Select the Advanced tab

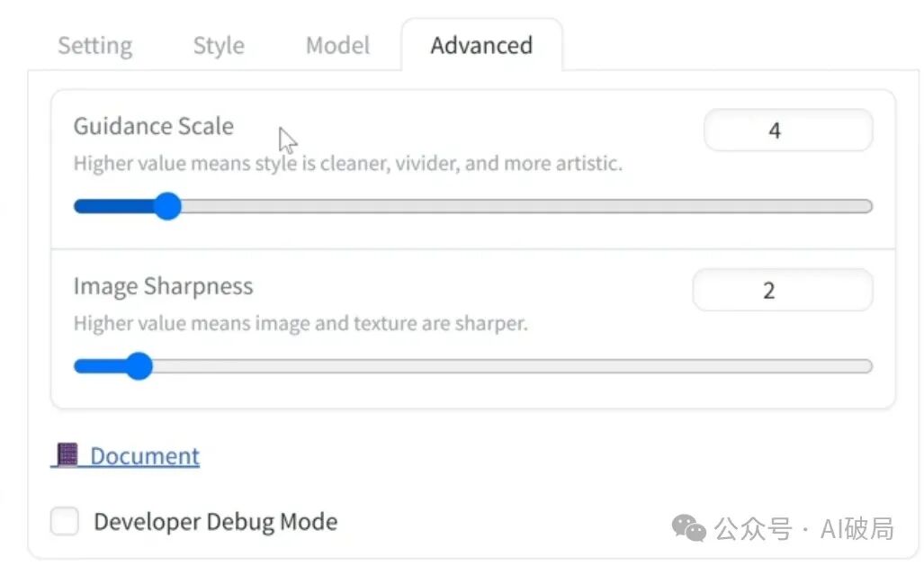coord(481,45)
